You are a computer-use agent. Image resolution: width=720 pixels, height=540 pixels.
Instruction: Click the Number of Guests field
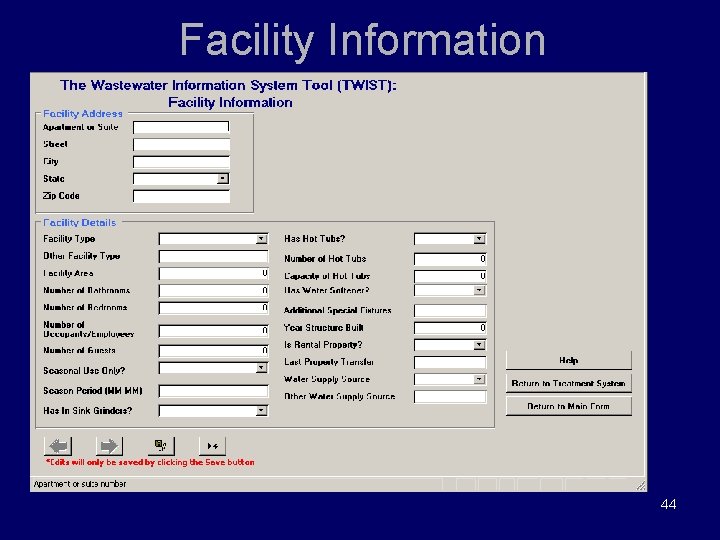click(x=214, y=351)
